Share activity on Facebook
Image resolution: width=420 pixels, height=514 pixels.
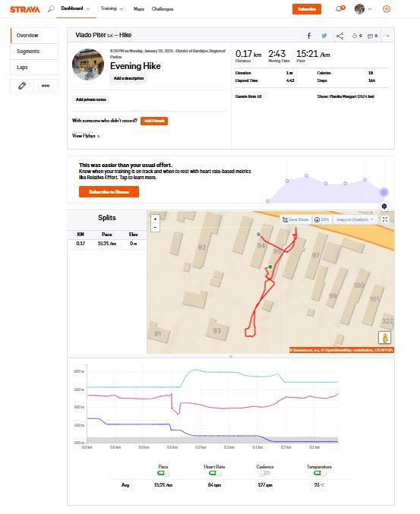click(309, 36)
